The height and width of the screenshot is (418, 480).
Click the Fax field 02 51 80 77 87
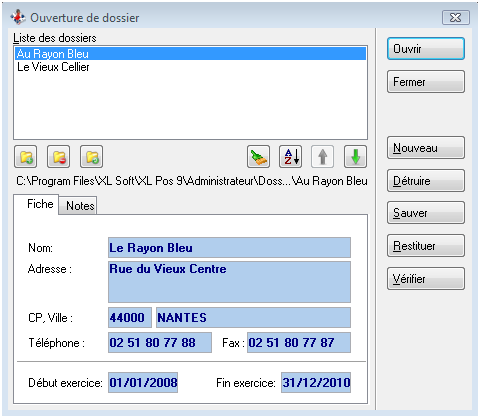299,342
